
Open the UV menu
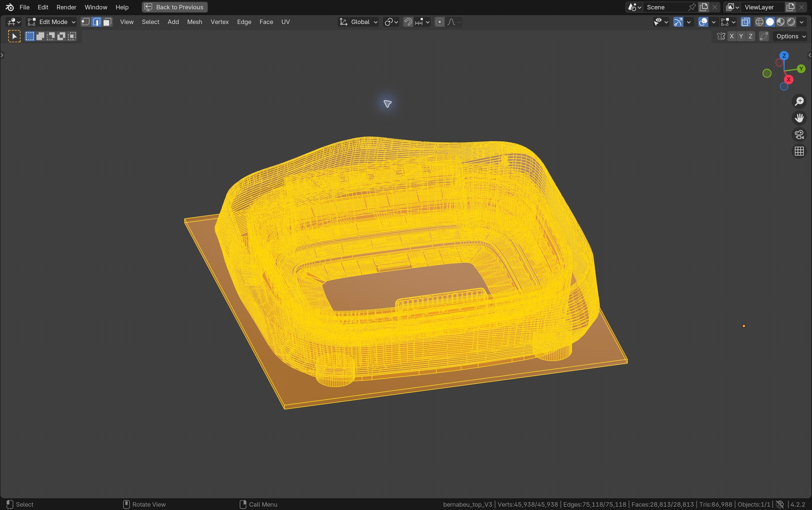coord(285,22)
